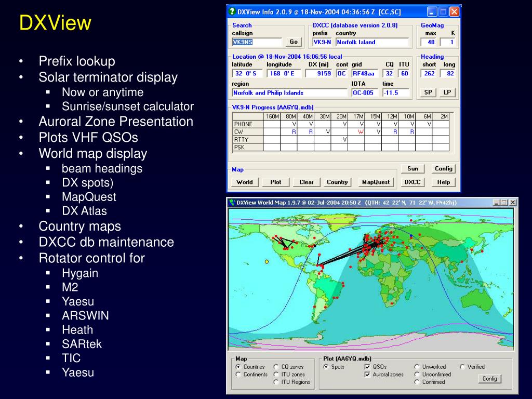The height and width of the screenshot is (399, 532).
Task: Click the grid field showing RF48aa
Action: pos(365,73)
